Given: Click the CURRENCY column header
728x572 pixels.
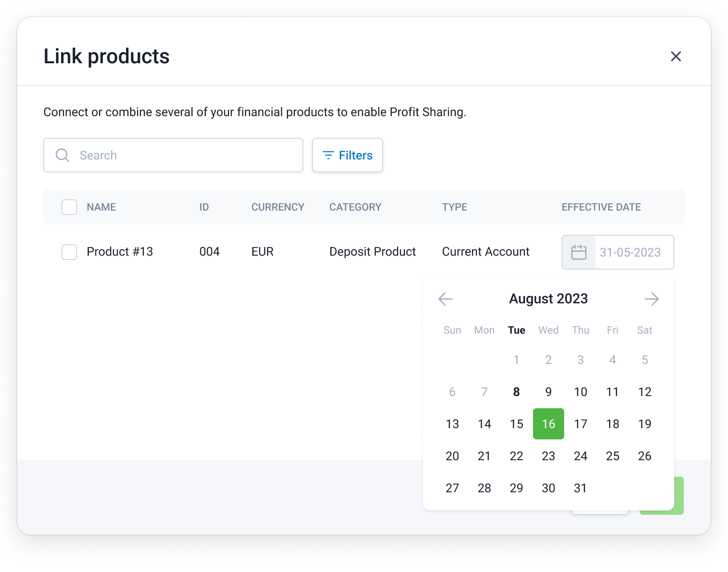Looking at the screenshot, I should pyautogui.click(x=278, y=207).
